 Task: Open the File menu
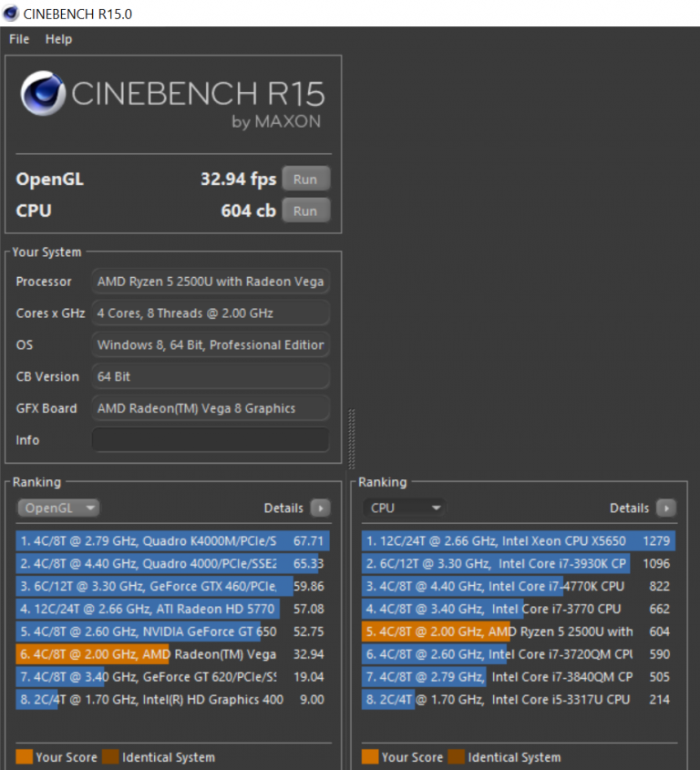pyautogui.click(x=19, y=39)
